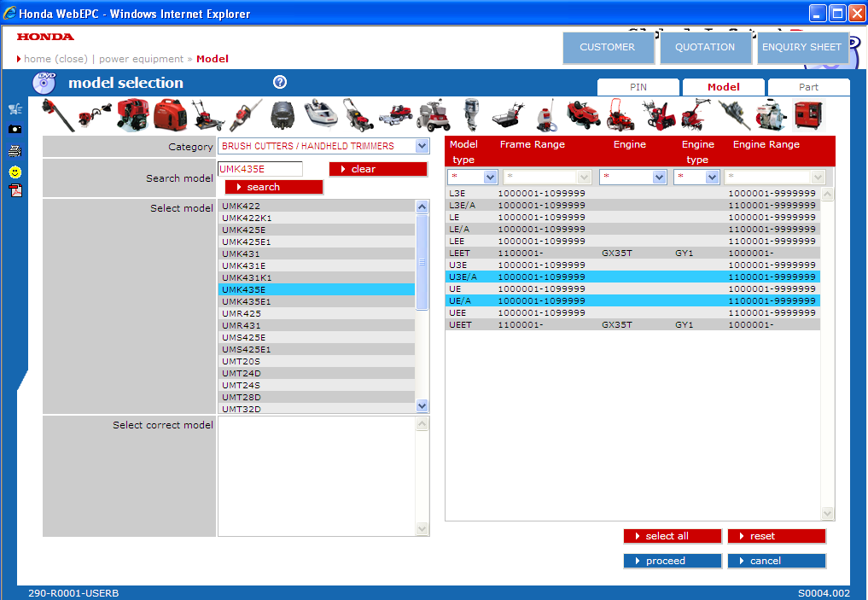Click the proceed button

tap(673, 561)
